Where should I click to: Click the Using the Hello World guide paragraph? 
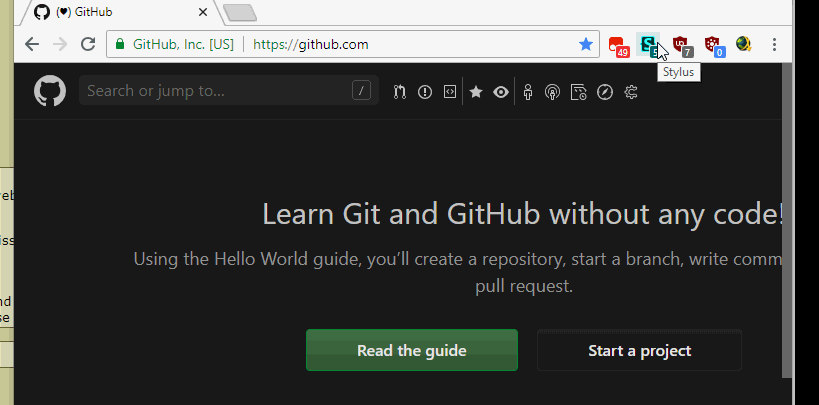458,272
